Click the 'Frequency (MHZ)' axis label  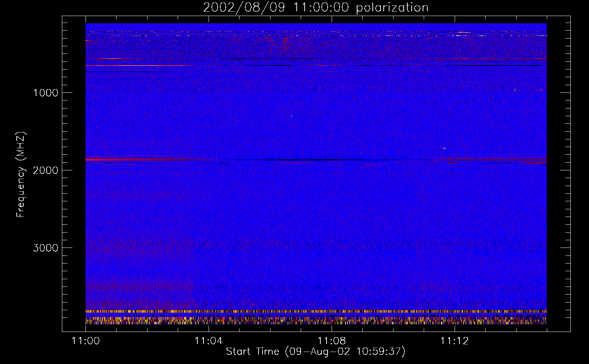tap(21, 175)
